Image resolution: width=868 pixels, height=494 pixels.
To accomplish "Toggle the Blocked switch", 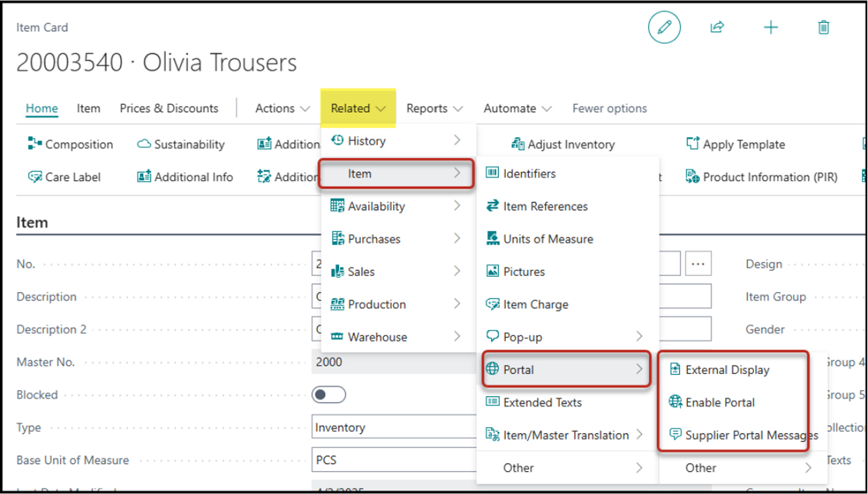I will [x=328, y=395].
